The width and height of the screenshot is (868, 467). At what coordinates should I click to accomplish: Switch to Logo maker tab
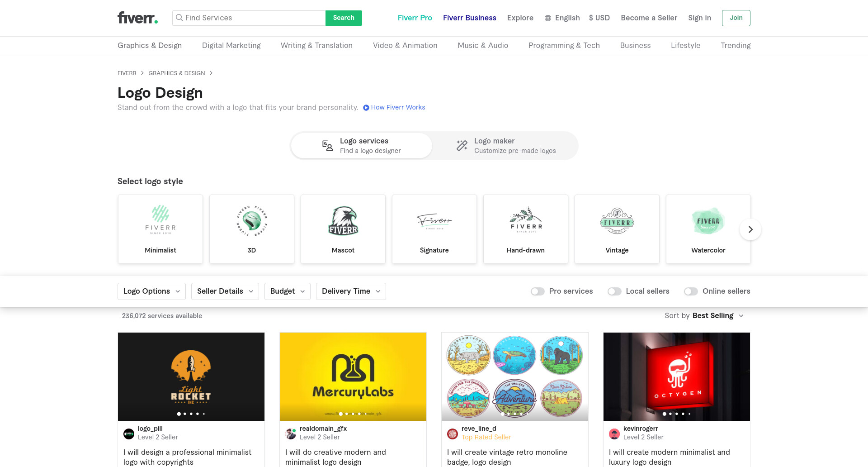(x=505, y=146)
